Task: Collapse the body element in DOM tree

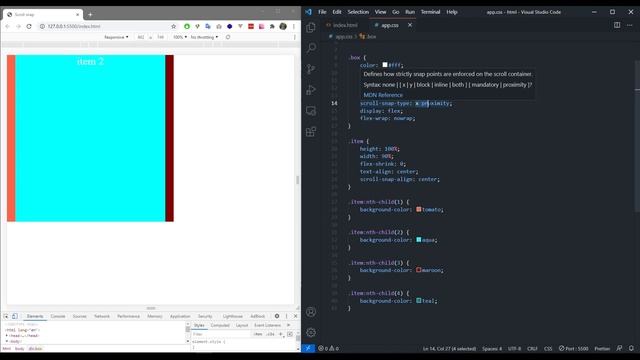Action: click(x=7, y=341)
